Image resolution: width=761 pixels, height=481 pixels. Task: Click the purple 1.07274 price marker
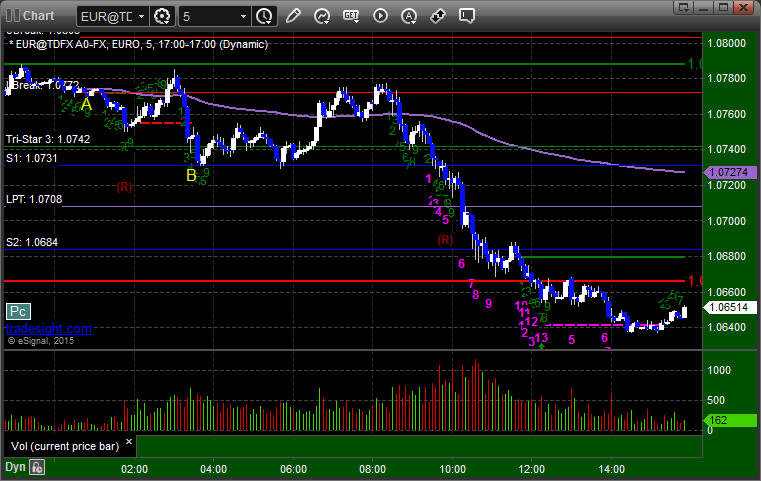tap(729, 172)
